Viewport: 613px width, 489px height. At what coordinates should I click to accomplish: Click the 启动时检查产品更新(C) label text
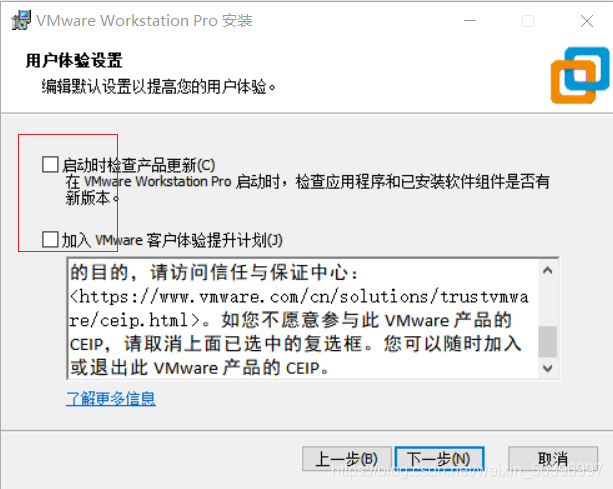(139, 165)
